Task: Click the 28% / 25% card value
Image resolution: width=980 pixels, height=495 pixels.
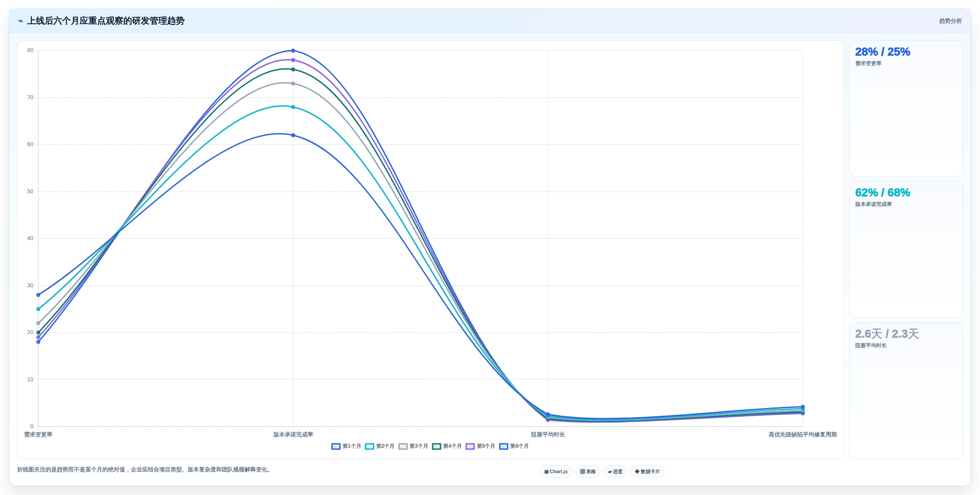Action: click(x=882, y=52)
